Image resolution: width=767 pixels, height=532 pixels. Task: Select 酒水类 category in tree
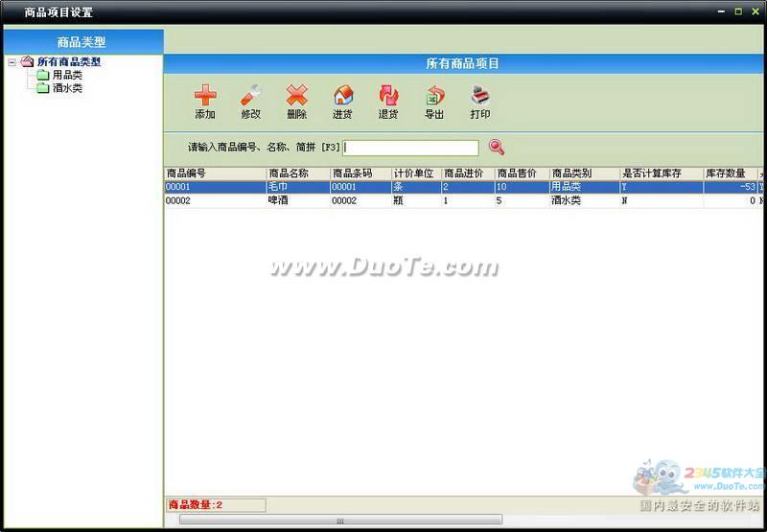(x=66, y=88)
